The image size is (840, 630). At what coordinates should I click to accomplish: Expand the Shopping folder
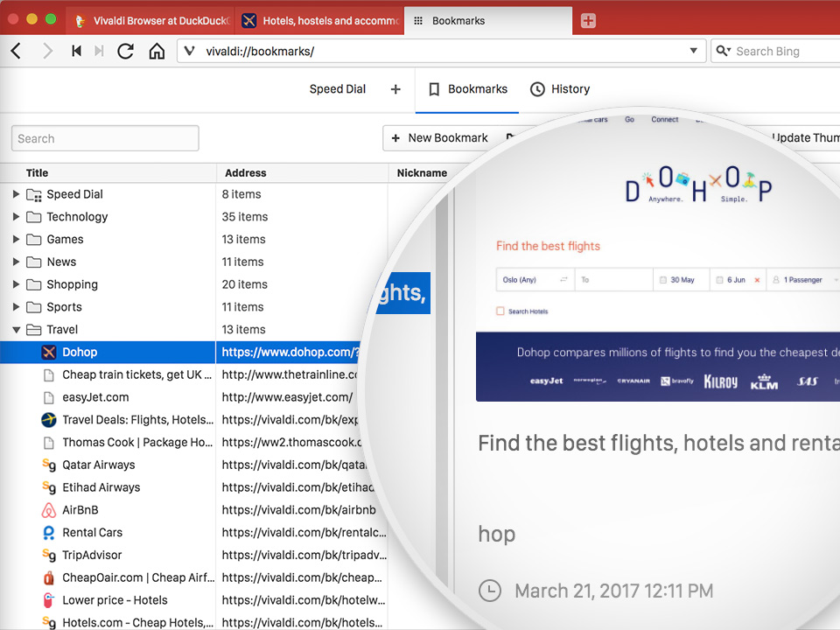16,283
